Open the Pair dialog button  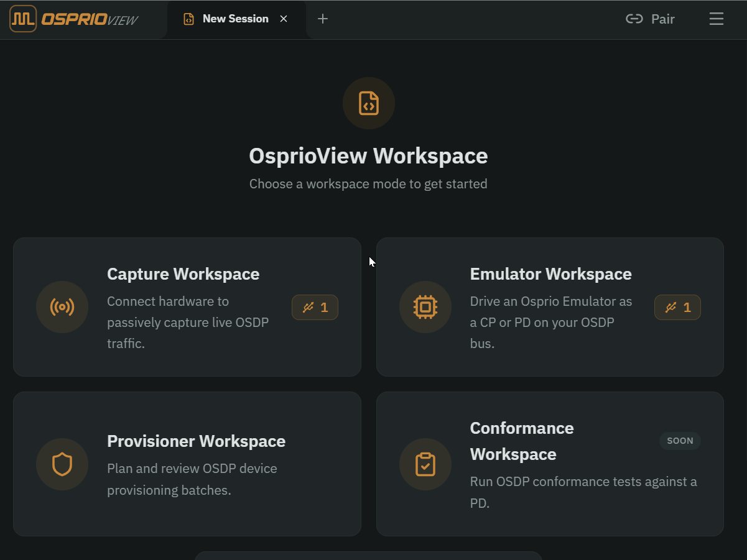coord(650,19)
